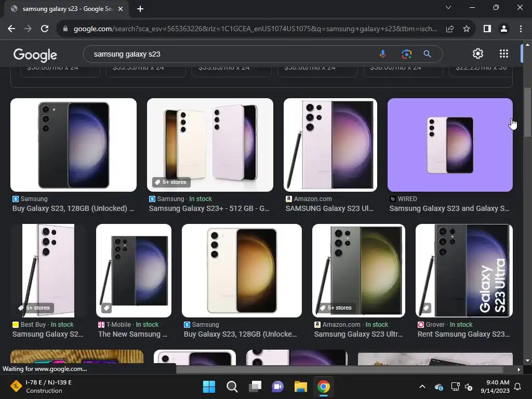Open the Grover Galaxy S23 Ultra image
Screen dimensions: 532x399
tap(464, 270)
